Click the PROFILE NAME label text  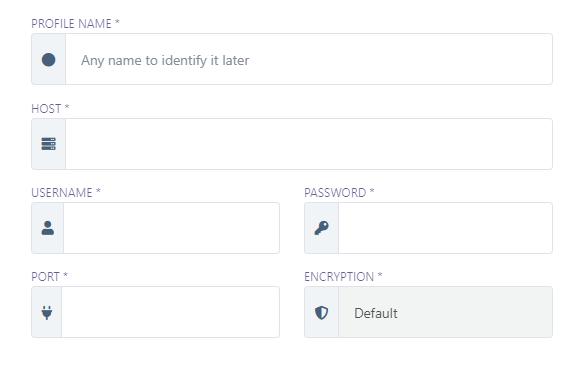72,24
